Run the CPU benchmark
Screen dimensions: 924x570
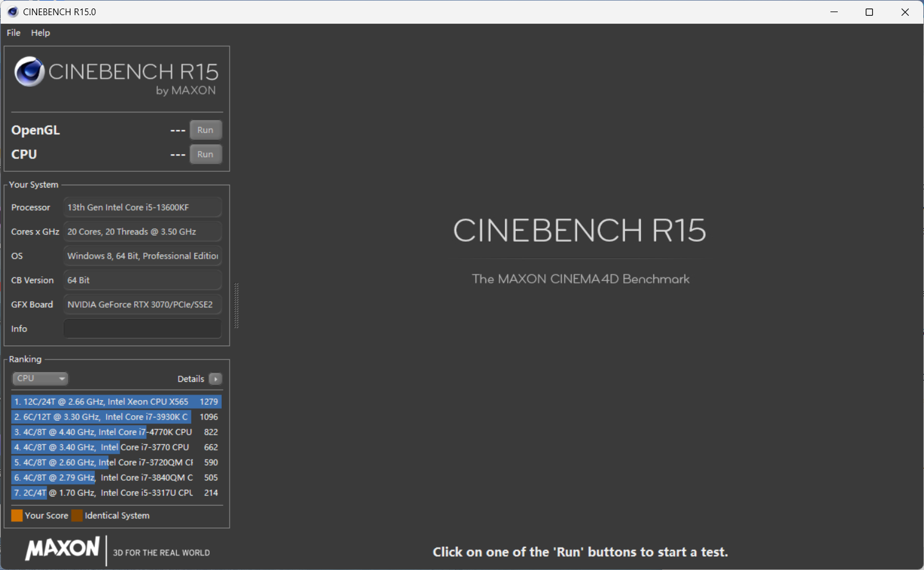click(205, 154)
